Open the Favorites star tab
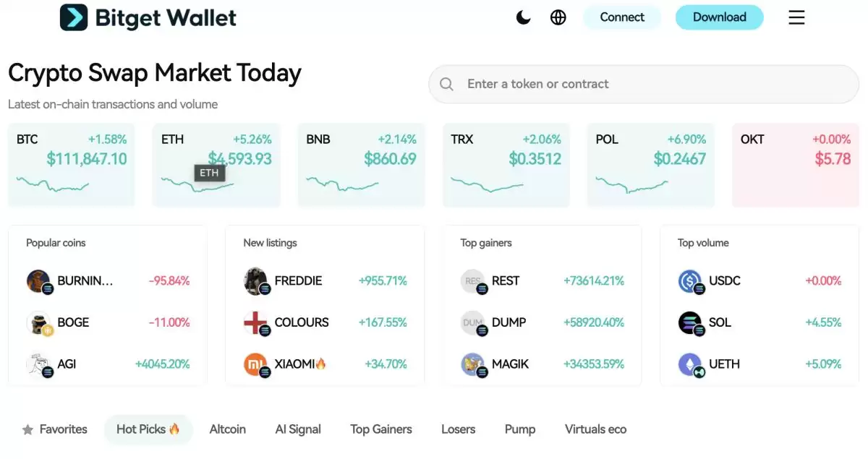 click(x=55, y=429)
